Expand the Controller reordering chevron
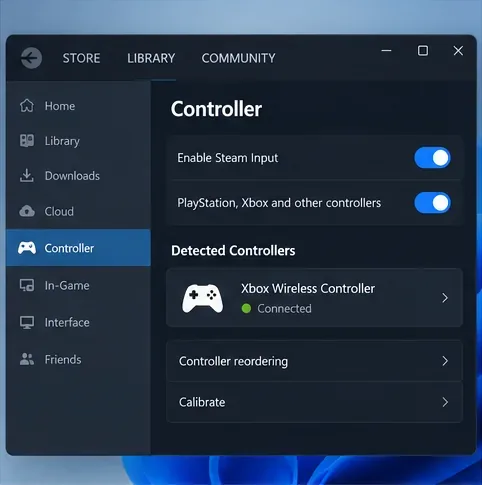Viewport: 482px width, 485px height. (445, 361)
